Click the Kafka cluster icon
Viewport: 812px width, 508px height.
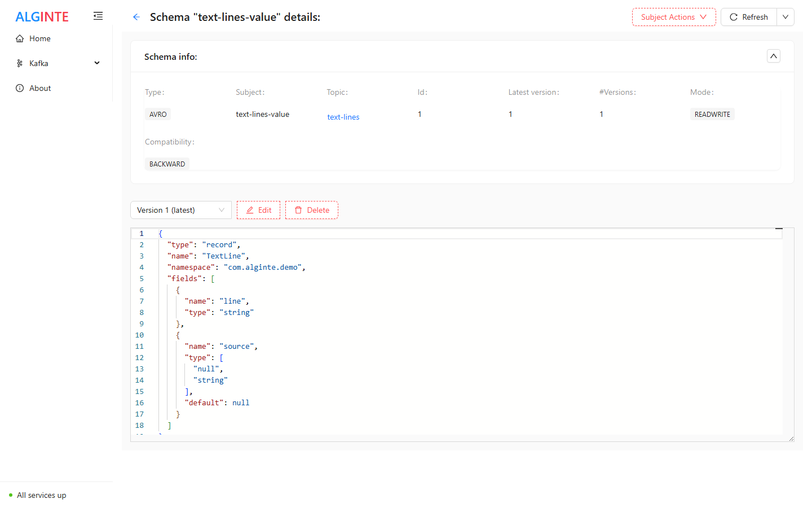pos(20,63)
